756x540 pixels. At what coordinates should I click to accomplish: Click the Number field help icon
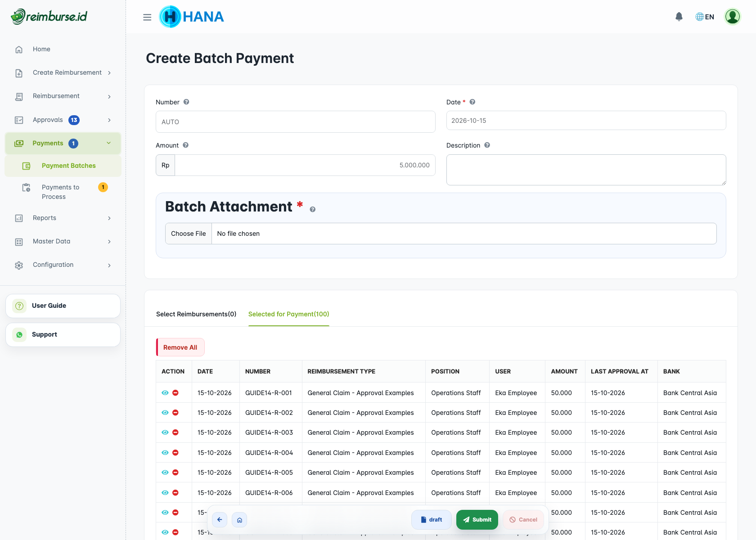[186, 102]
